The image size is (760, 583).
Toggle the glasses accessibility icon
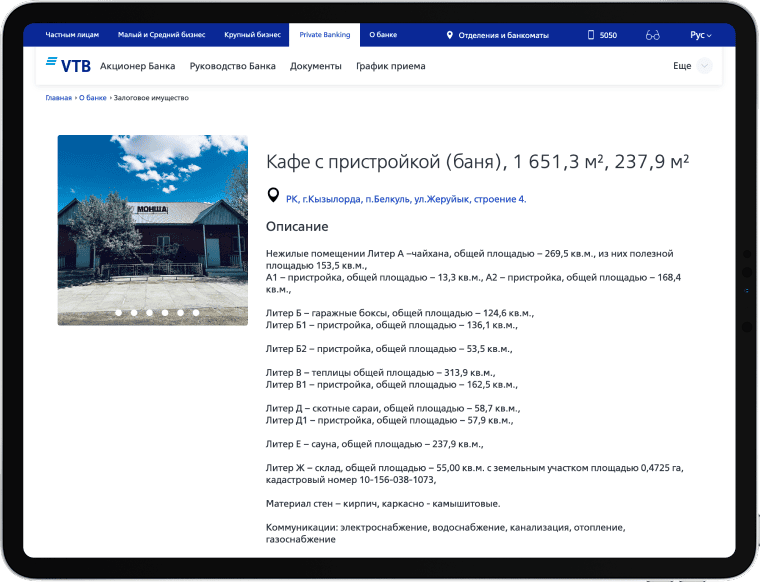pos(652,35)
